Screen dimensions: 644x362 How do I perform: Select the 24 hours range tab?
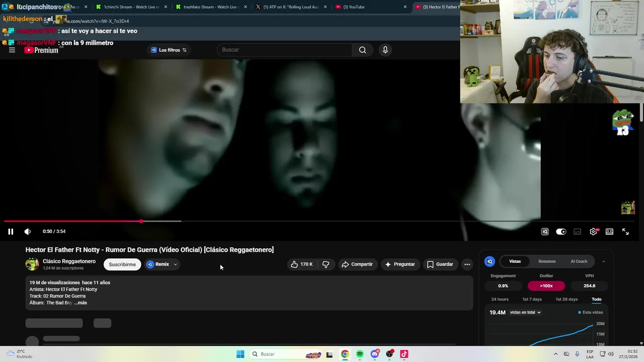click(500, 299)
